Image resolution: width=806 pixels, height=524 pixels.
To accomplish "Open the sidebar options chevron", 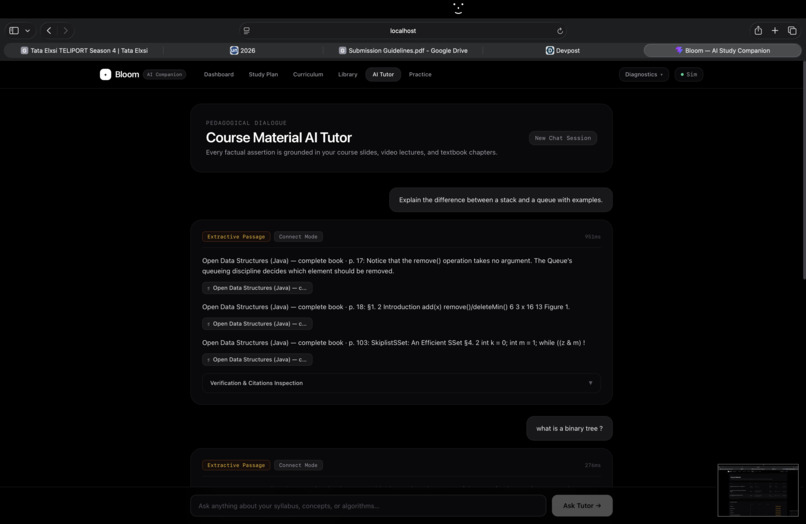I will tap(28, 31).
